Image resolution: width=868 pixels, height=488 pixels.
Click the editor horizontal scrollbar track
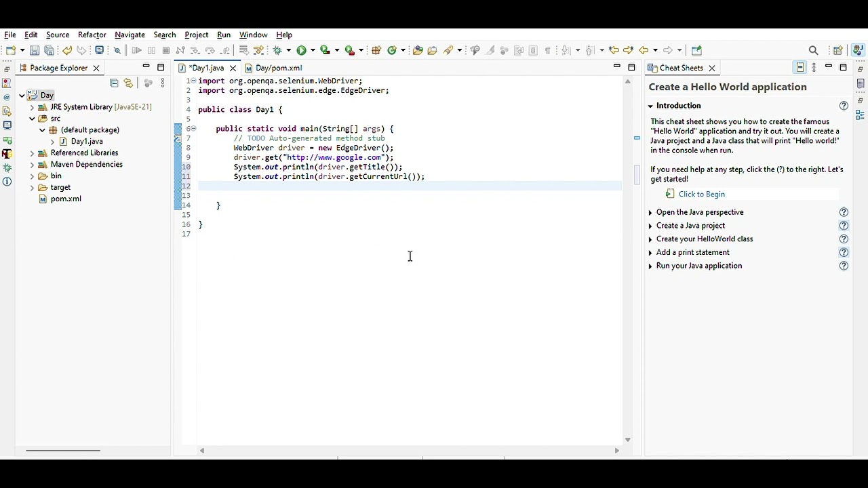point(409,450)
